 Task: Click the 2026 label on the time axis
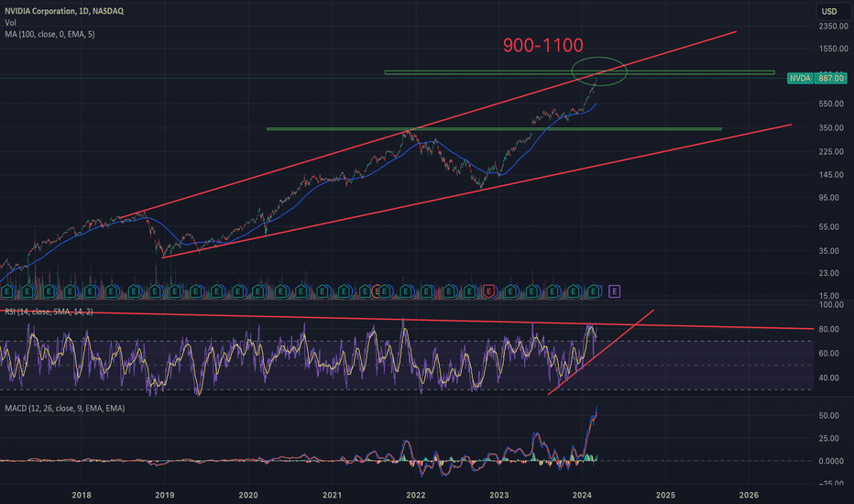click(x=749, y=495)
